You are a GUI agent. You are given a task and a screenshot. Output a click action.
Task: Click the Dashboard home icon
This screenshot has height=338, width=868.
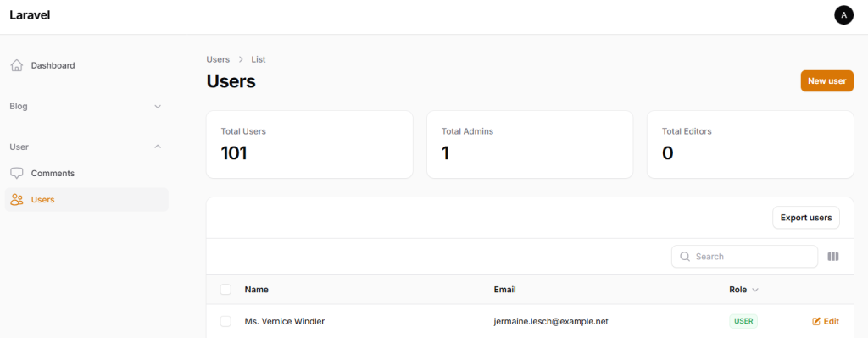click(17, 65)
